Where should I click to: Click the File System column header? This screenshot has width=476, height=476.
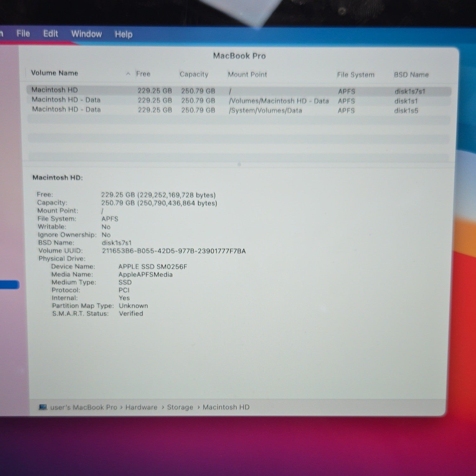pos(356,75)
